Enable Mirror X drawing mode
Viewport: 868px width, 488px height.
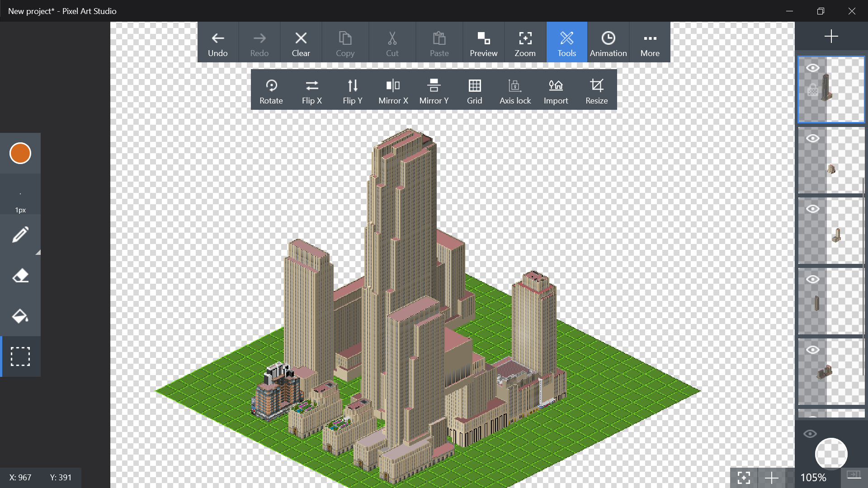393,90
